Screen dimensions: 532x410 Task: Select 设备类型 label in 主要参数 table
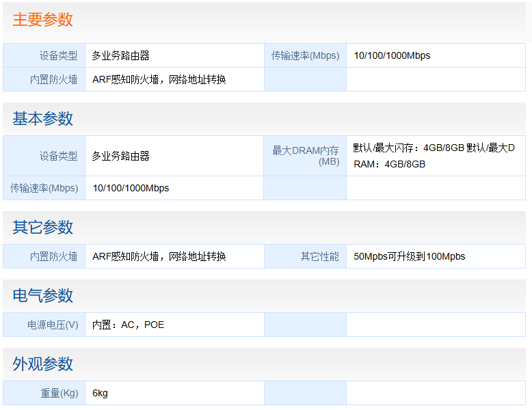[58, 55]
